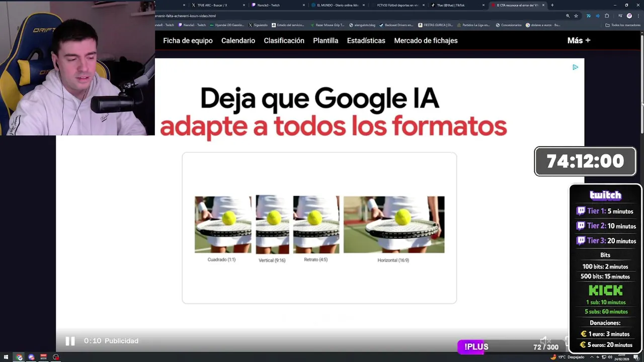Viewport: 644px width, 362px height.
Task: Close the TFUE ARC - Buscar tab
Action: click(x=244, y=5)
